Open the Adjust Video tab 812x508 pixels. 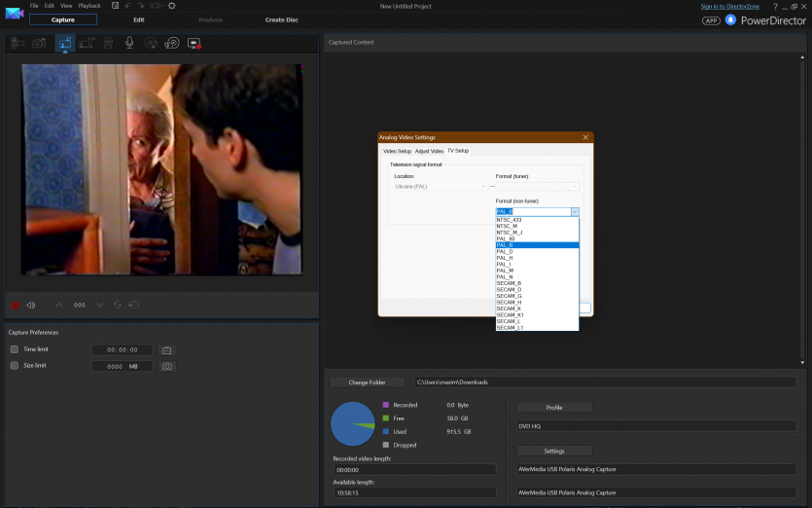(x=429, y=151)
